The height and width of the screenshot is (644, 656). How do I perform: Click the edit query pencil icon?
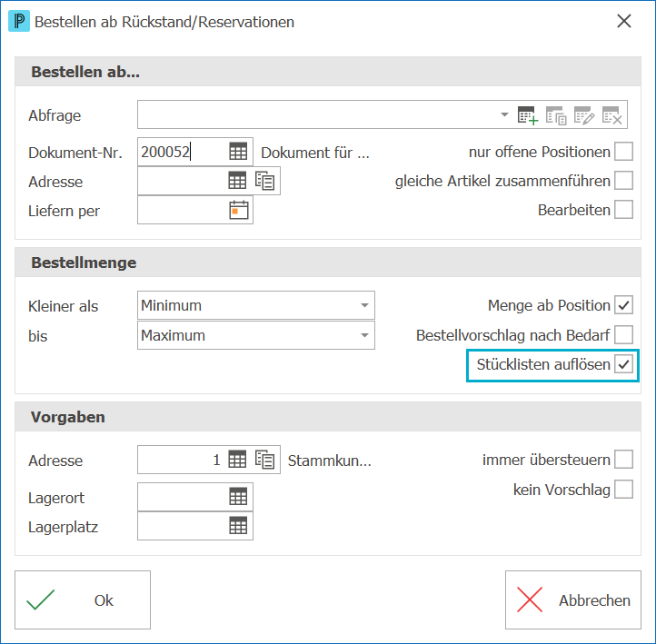point(584,115)
